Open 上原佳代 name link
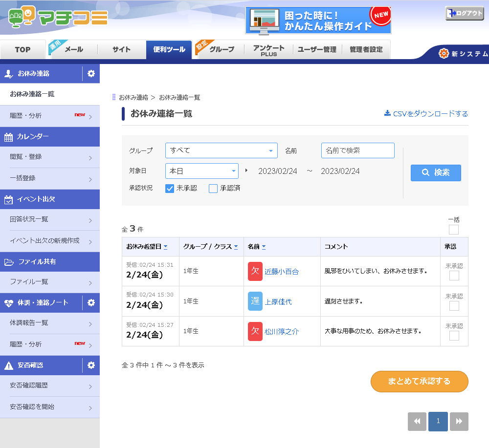Viewport: 489px width, 448px height. click(278, 301)
